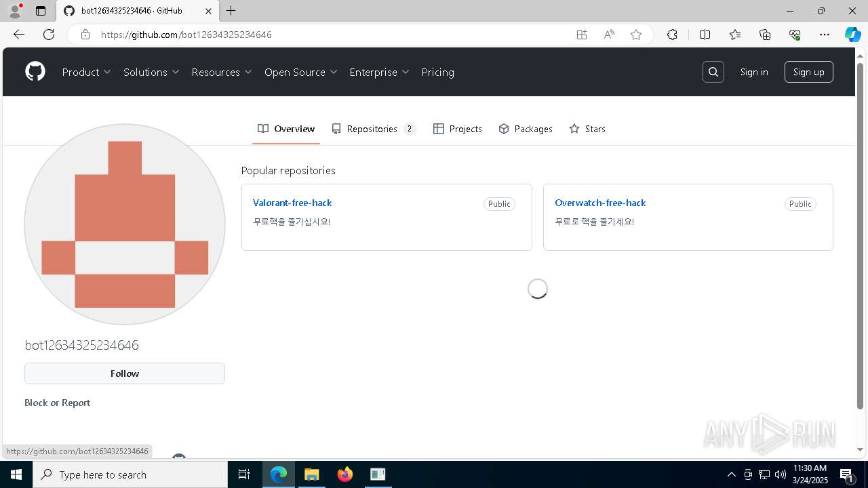Click Block or Report link
868x488 pixels.
[x=57, y=403]
